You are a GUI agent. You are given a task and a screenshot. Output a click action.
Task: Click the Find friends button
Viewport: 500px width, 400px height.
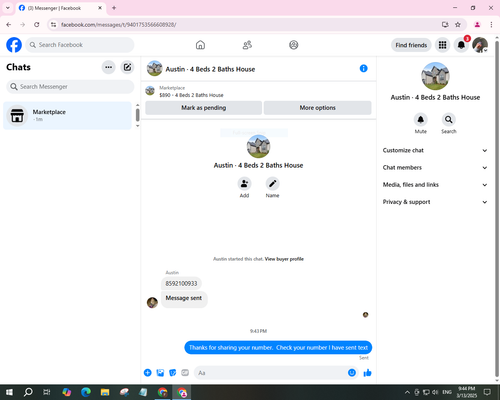coord(411,45)
